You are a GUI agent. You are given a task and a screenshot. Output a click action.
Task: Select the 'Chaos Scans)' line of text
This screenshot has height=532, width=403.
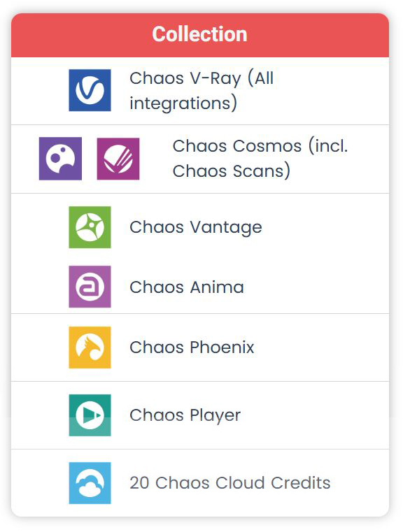click(x=232, y=171)
